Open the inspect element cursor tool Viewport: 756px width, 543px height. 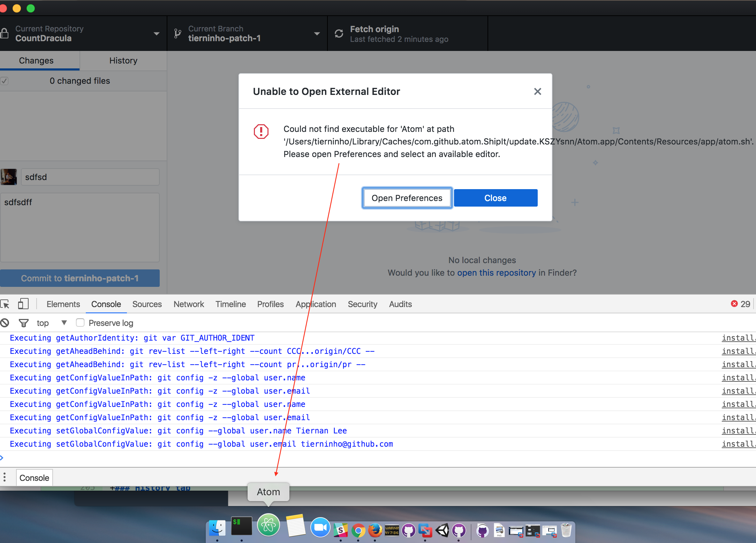[x=5, y=304]
